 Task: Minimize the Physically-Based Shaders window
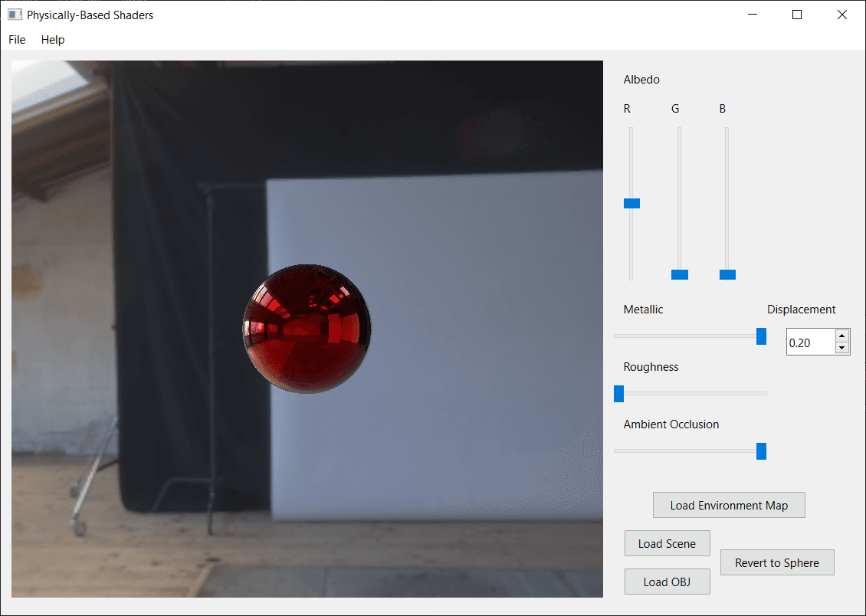click(753, 15)
